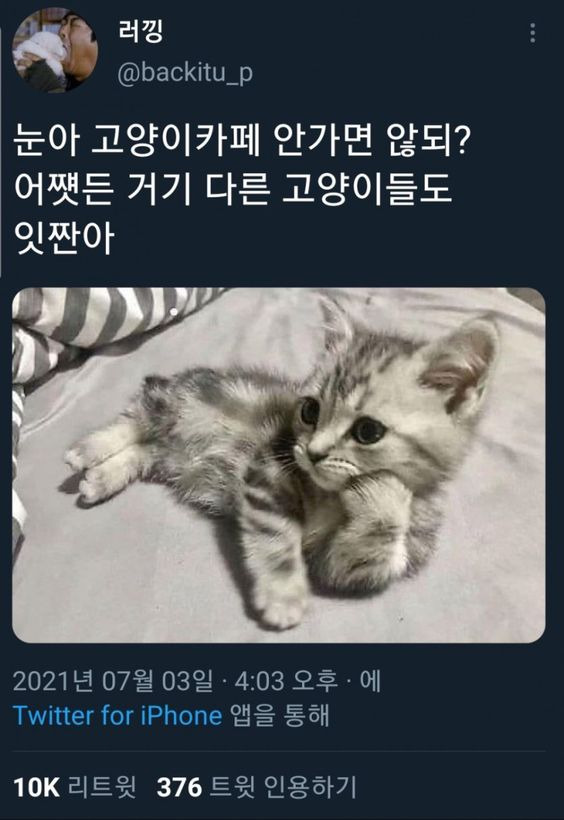
Task: Click the 앱을 통해 text
Action: [x=280, y=715]
